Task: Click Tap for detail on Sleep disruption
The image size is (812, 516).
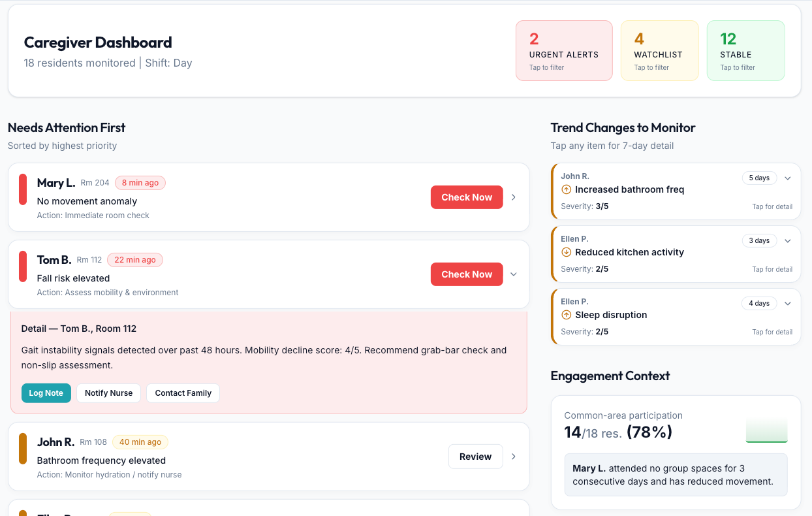Action: pos(772,332)
